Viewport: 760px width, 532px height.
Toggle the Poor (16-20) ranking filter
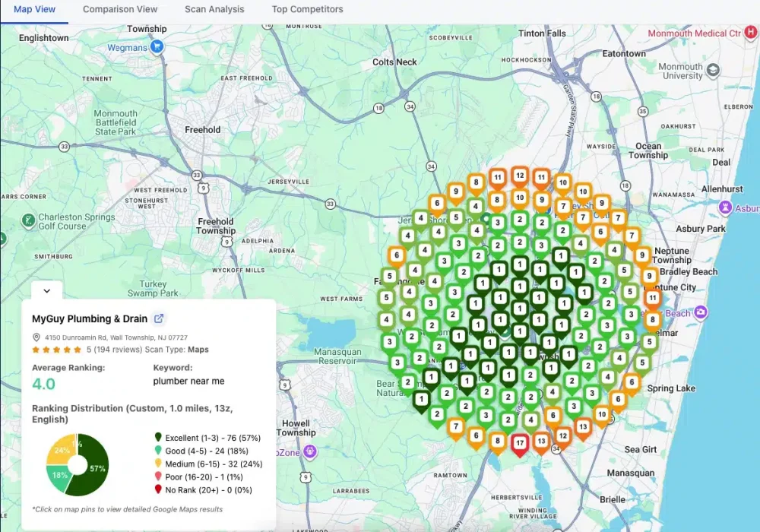coord(157,478)
